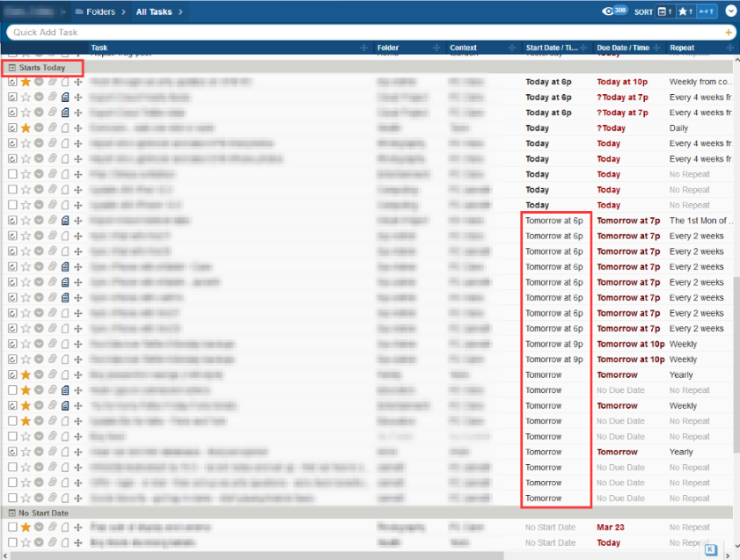Image resolution: width=740 pixels, height=560 pixels.
Task: Open priority dropdown for Today at 10p task
Action: [40, 82]
